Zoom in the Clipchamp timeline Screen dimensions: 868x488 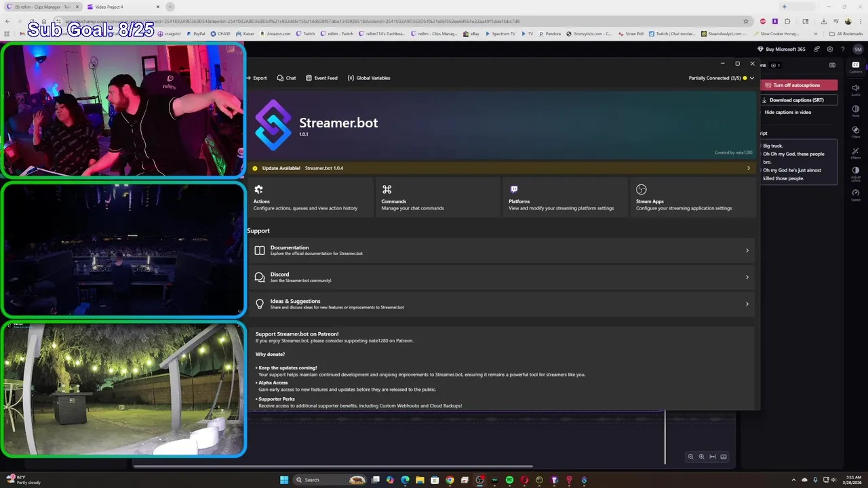coord(701,457)
